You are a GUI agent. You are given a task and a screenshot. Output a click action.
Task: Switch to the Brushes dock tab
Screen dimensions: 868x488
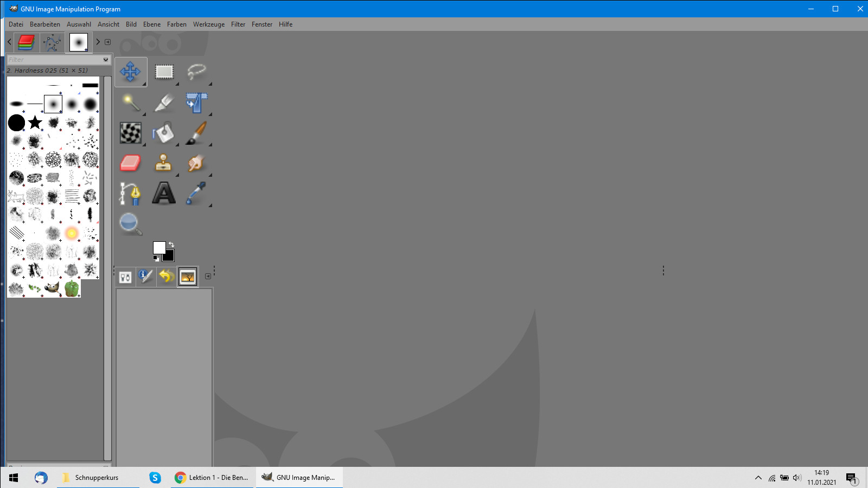tap(79, 42)
